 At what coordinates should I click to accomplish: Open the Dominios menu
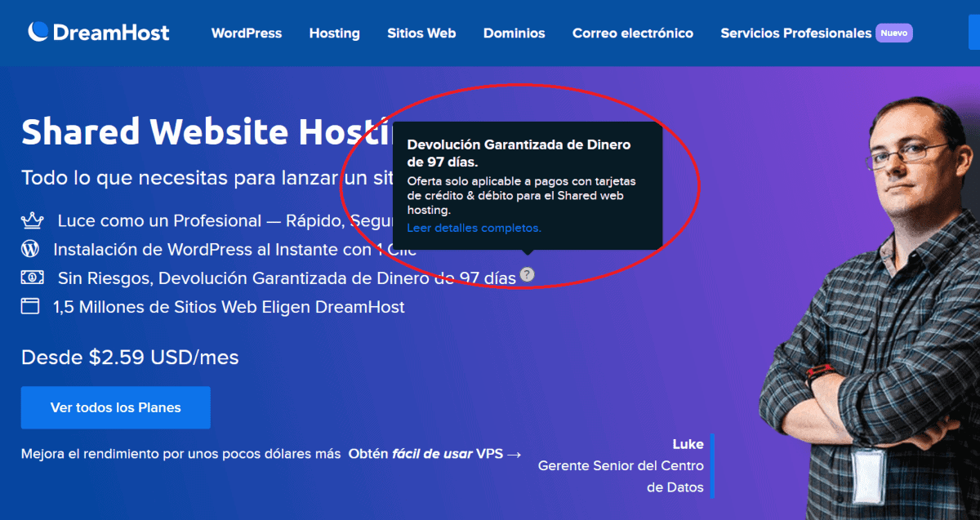click(x=514, y=33)
